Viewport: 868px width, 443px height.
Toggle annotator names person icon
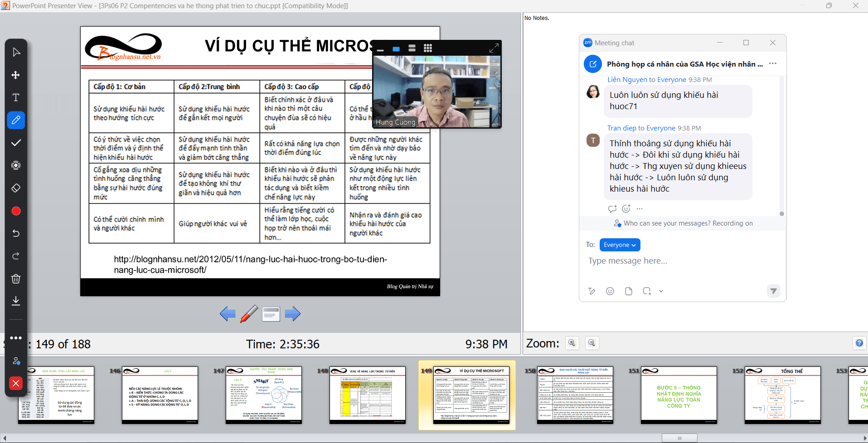click(x=16, y=361)
